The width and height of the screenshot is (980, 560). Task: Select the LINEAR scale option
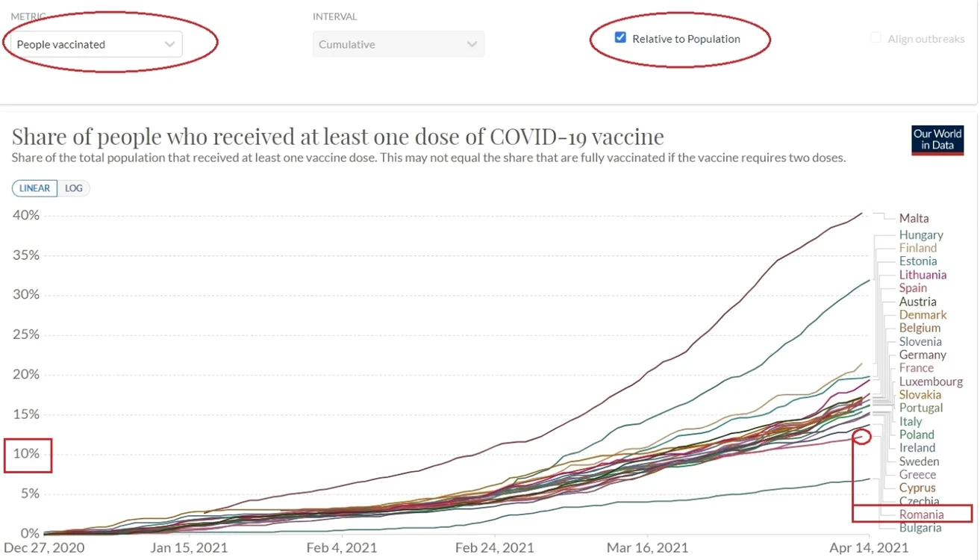pyautogui.click(x=35, y=188)
